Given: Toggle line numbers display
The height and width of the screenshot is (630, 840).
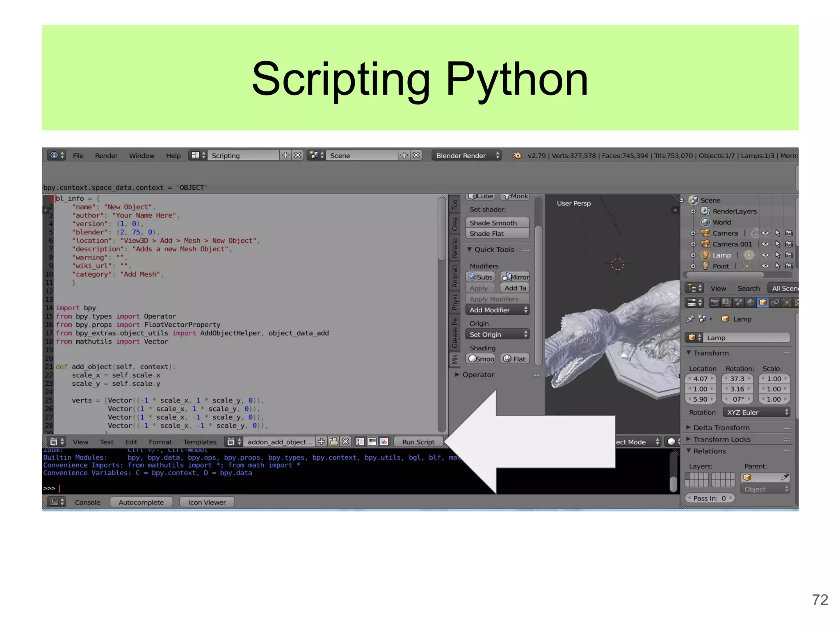Looking at the screenshot, I should click(360, 441).
